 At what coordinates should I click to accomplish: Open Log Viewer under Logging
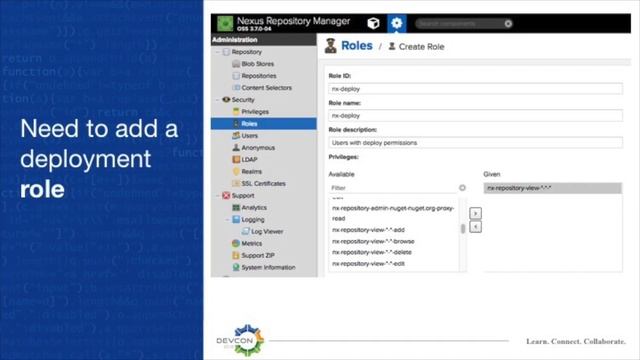pyautogui.click(x=267, y=231)
